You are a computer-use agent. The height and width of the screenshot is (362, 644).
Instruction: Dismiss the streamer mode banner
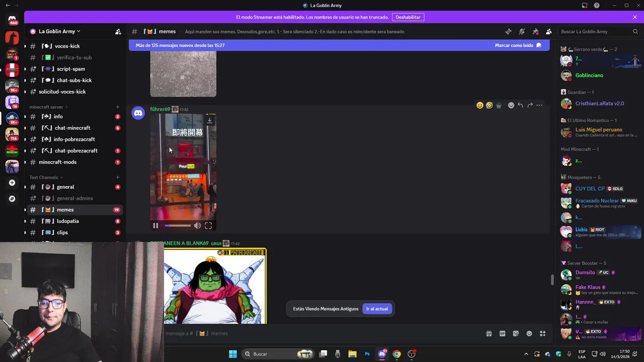(635, 17)
